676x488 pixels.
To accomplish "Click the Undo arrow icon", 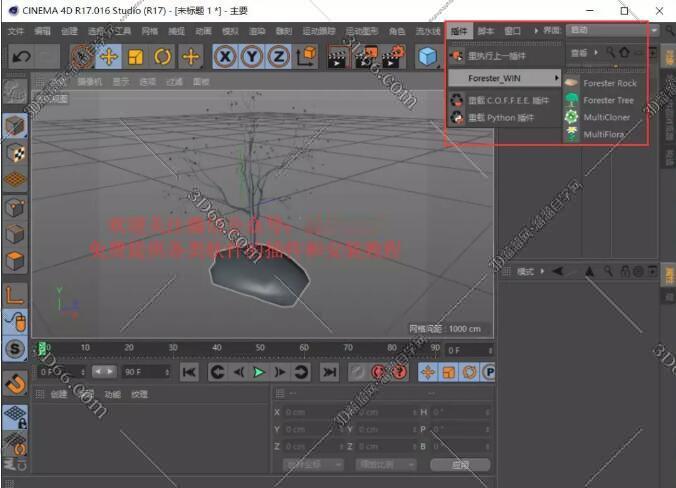I will coord(21,56).
